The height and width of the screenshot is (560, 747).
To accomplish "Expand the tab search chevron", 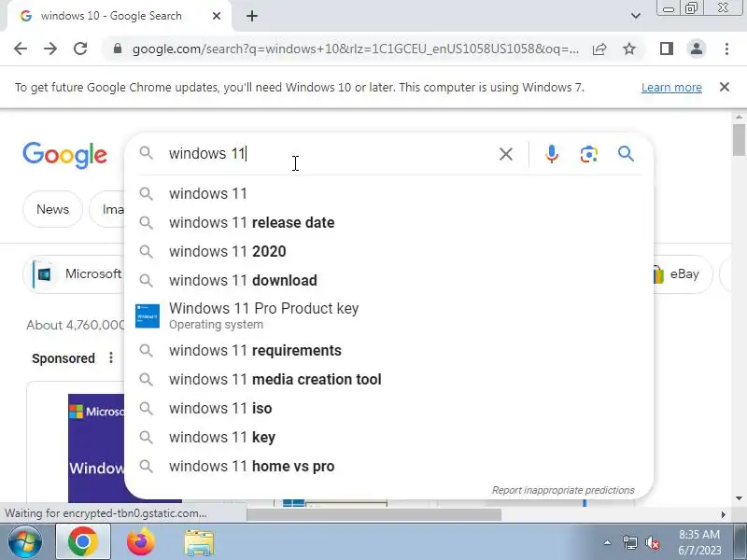I will click(x=636, y=16).
